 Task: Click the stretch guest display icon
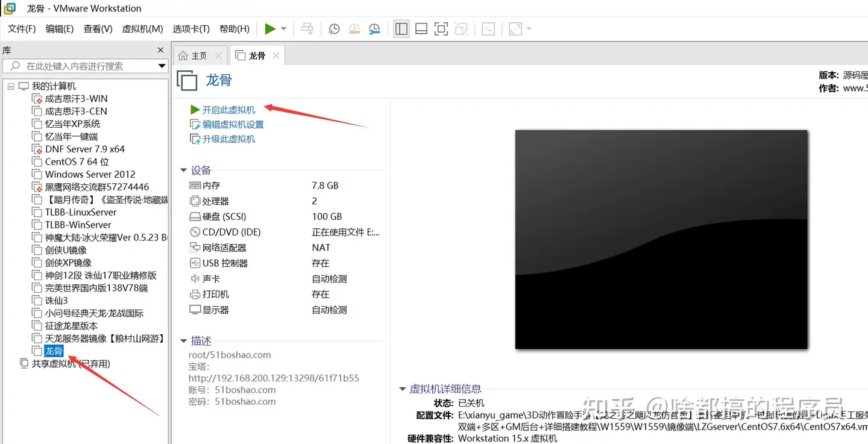[515, 28]
